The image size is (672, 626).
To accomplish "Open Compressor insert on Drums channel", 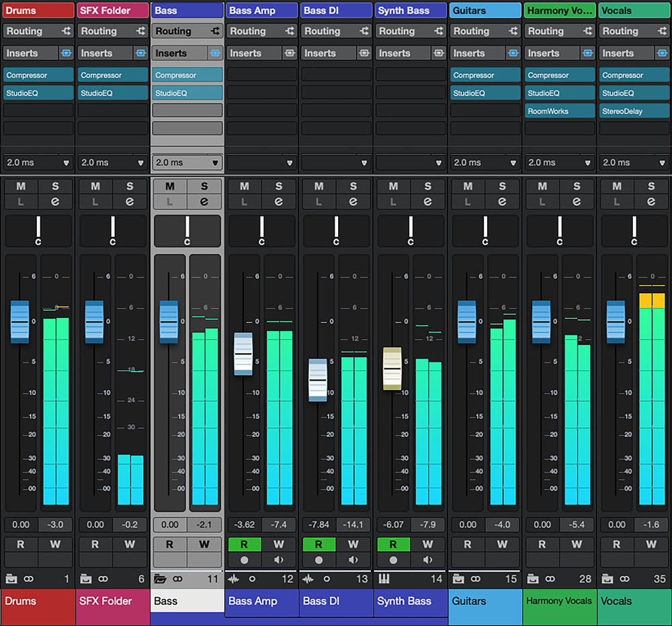I will click(x=38, y=75).
